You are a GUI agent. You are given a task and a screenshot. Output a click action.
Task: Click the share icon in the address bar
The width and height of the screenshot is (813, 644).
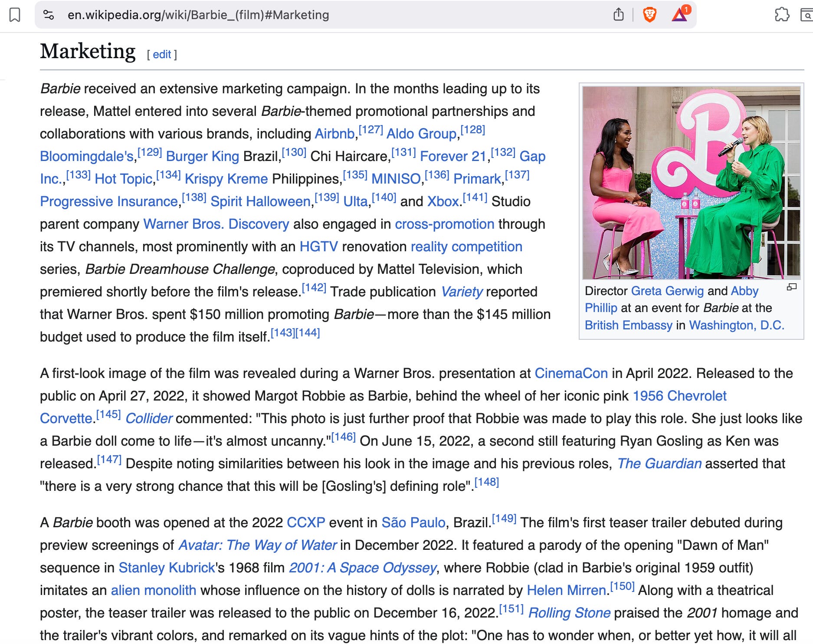(619, 15)
